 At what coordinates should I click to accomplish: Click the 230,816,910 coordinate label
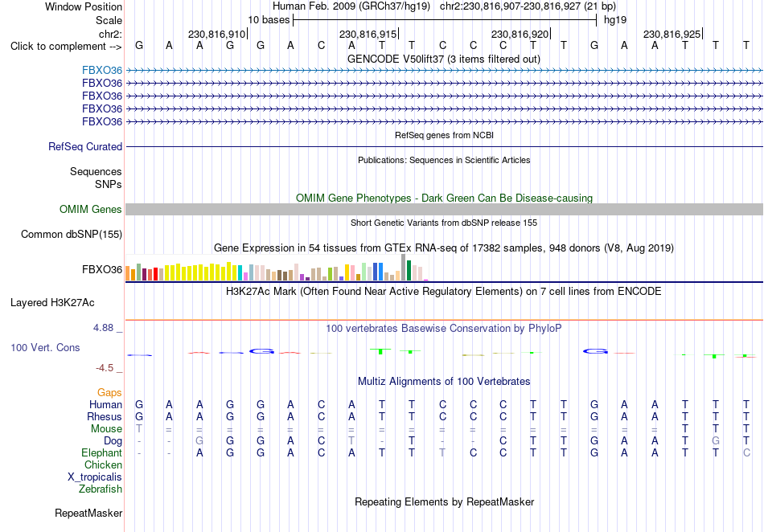click(216, 34)
